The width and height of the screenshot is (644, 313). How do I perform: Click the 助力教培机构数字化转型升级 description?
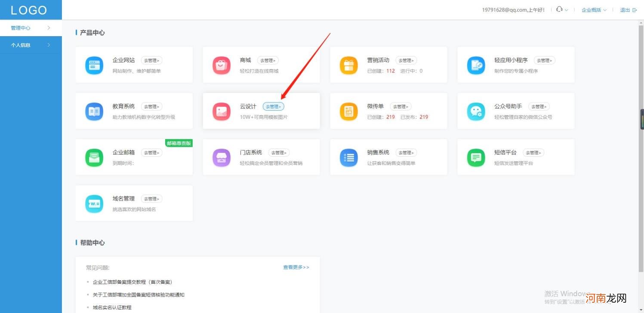pos(144,117)
